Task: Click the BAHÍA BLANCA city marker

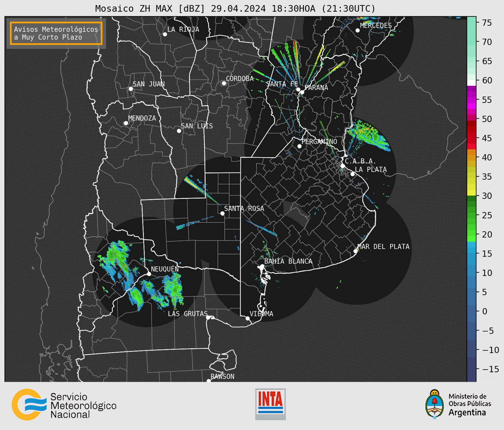Action: (x=262, y=266)
